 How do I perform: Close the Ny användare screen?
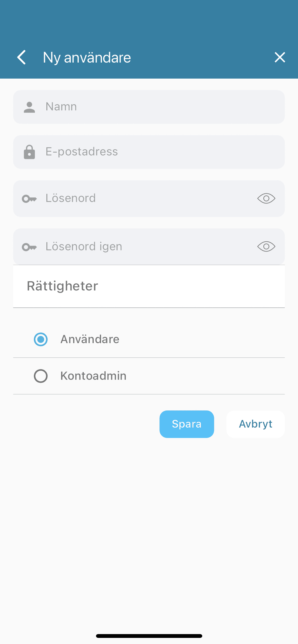[x=280, y=57]
